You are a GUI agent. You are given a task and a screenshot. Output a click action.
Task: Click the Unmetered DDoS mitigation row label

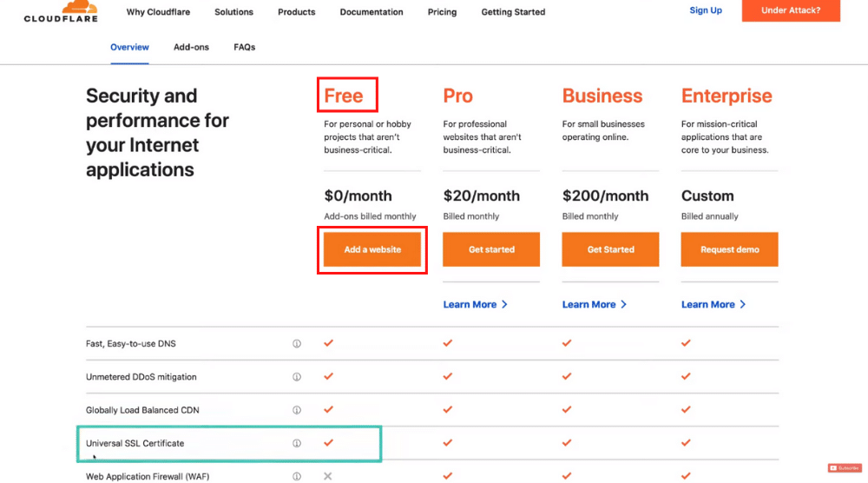141,377
